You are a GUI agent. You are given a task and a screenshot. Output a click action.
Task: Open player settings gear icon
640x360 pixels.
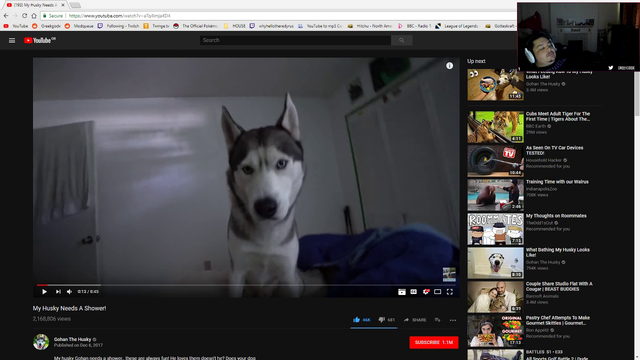pyautogui.click(x=426, y=291)
